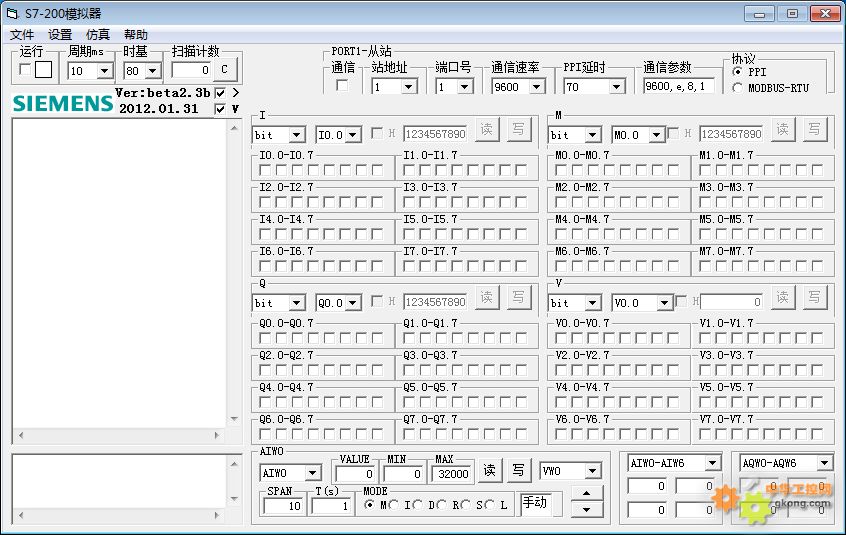
Task: Select the S mode radio button
Action: 466,505
